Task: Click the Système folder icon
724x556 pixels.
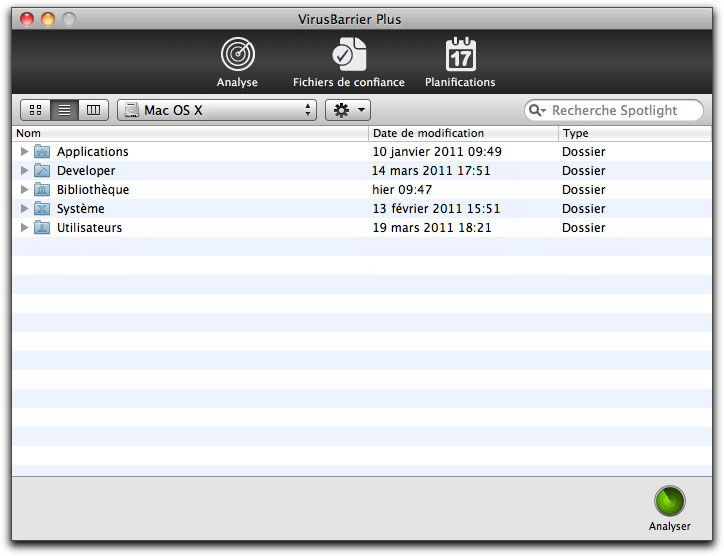Action: tap(42, 208)
